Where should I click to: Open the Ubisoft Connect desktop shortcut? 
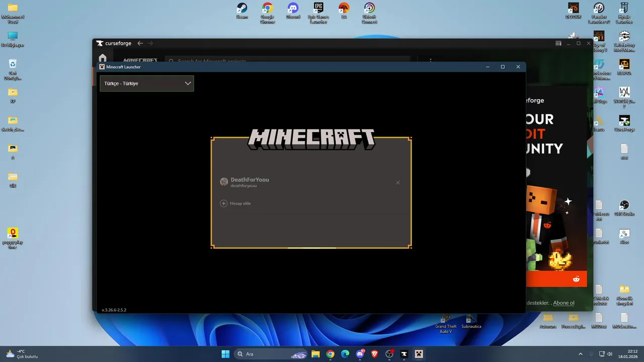coord(369,13)
